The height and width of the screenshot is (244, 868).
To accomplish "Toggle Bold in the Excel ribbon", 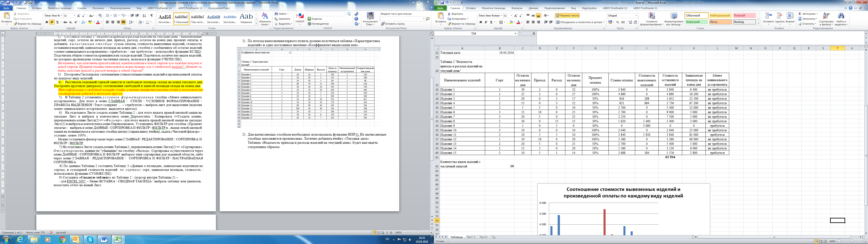I will pos(481,22).
